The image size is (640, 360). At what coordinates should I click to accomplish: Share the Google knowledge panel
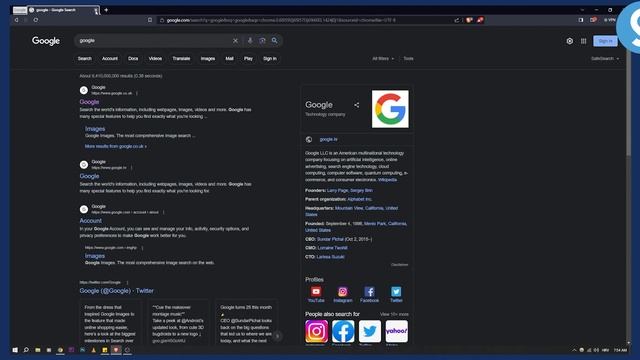pos(356,105)
